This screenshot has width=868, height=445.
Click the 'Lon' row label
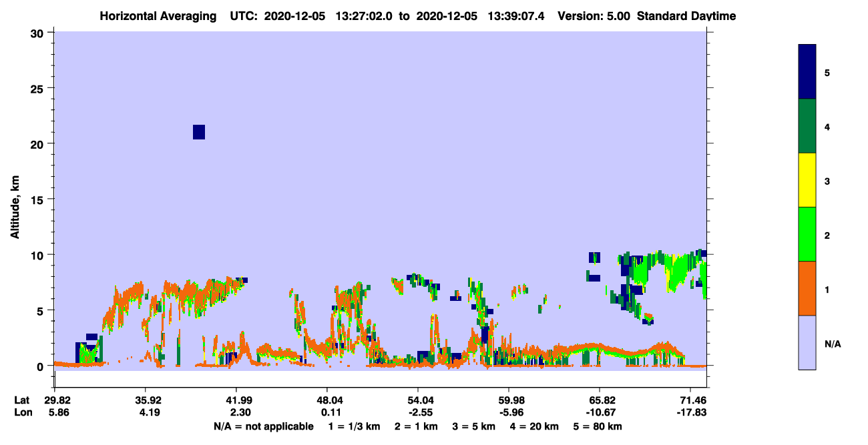[x=22, y=412]
